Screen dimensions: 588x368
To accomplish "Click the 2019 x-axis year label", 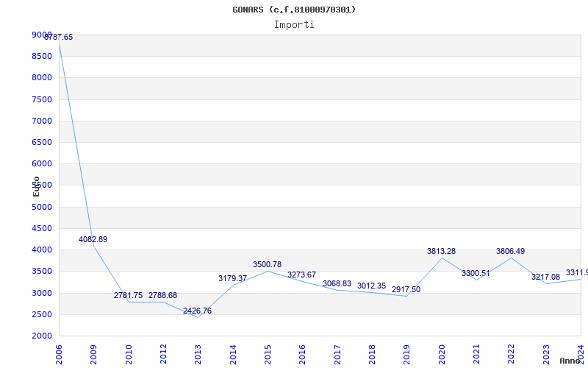I will coord(407,355).
